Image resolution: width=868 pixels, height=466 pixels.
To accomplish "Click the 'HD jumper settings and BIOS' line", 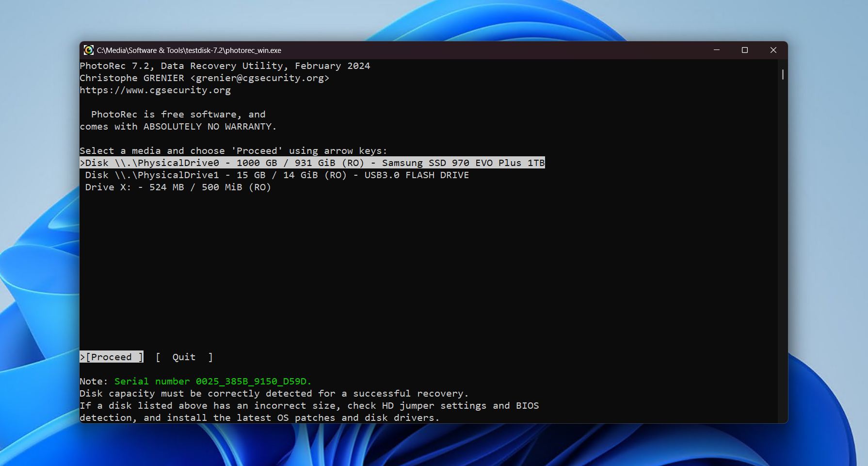I will coord(309,406).
